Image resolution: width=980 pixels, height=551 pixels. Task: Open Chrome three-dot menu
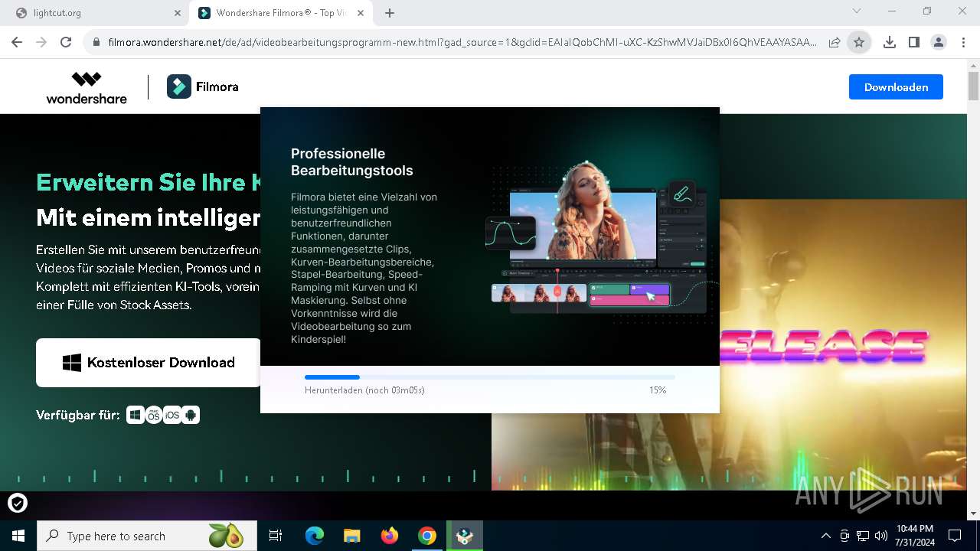click(963, 43)
